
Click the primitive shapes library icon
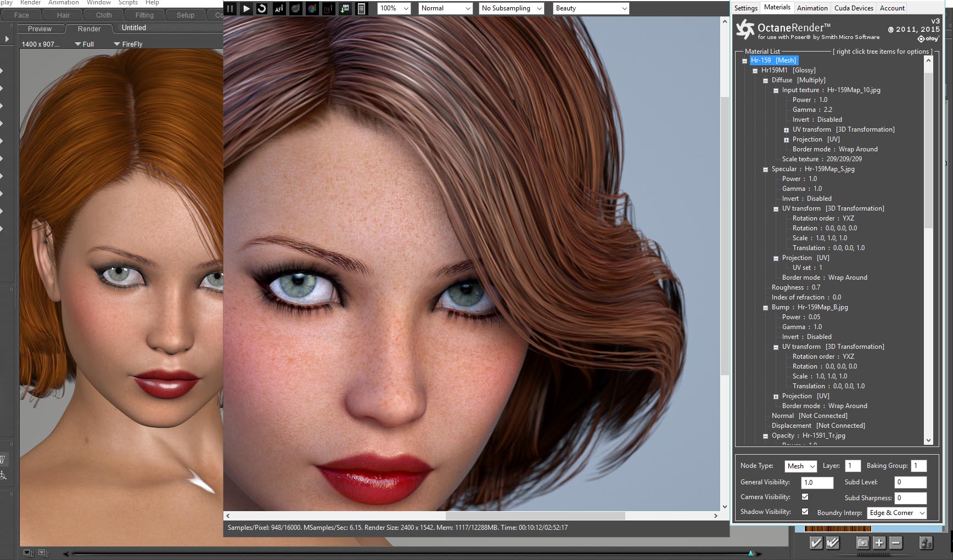tap(926, 542)
